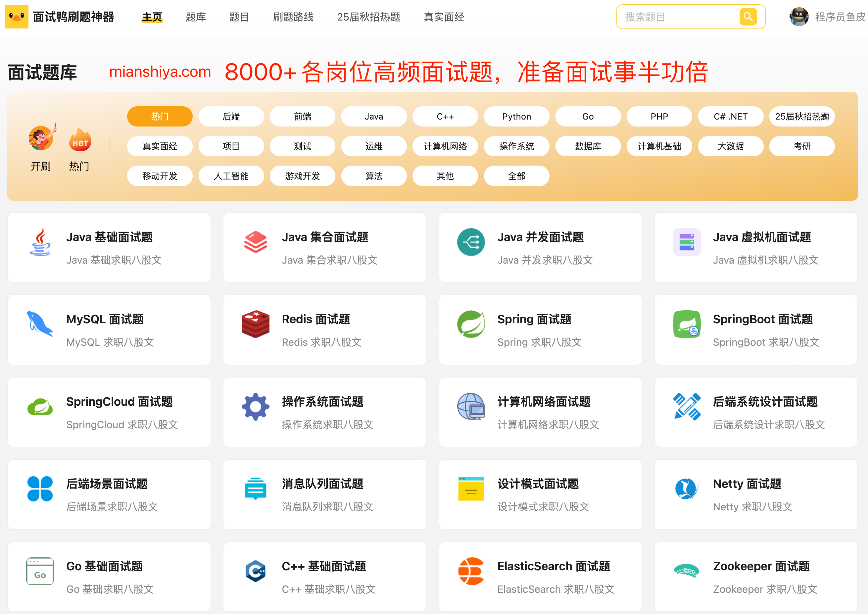The image size is (868, 614).
Task: Select the 游戏开发 category tag
Action: point(303,176)
